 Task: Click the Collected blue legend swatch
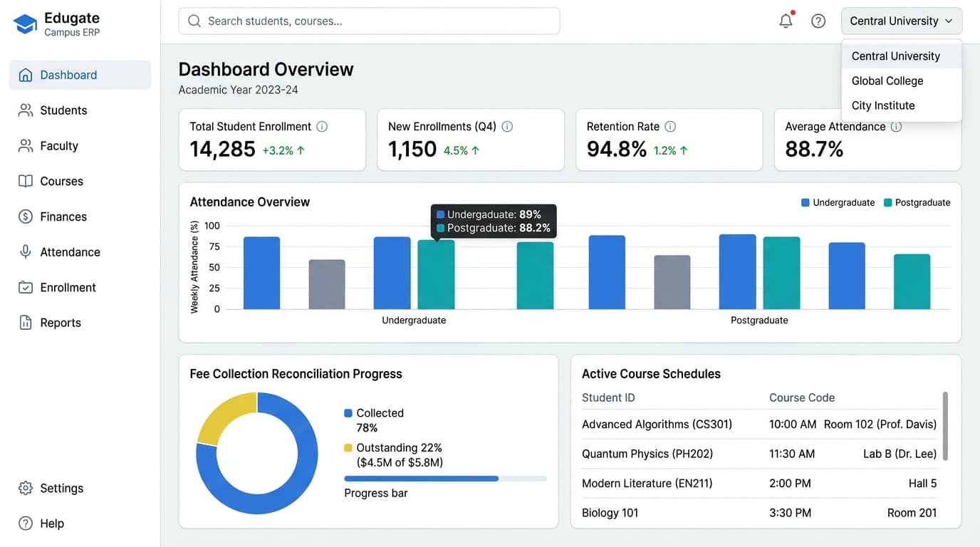[x=348, y=413]
